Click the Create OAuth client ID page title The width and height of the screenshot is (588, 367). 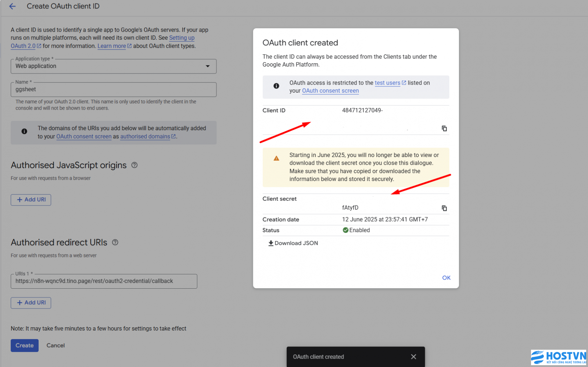pyautogui.click(x=63, y=6)
